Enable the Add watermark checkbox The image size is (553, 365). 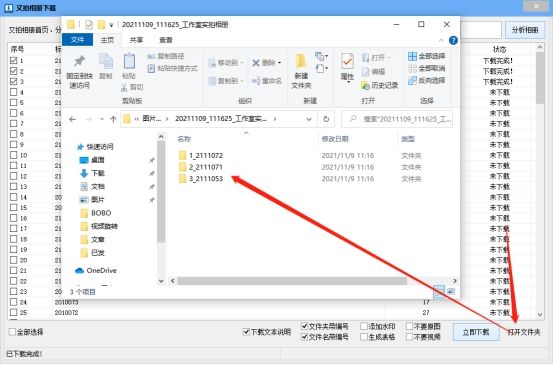point(364,326)
